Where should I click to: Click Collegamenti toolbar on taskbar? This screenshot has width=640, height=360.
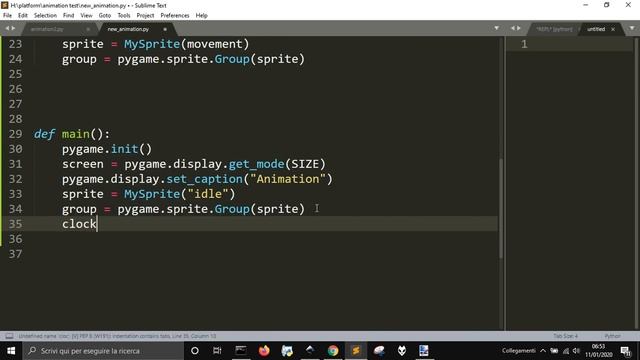point(518,351)
